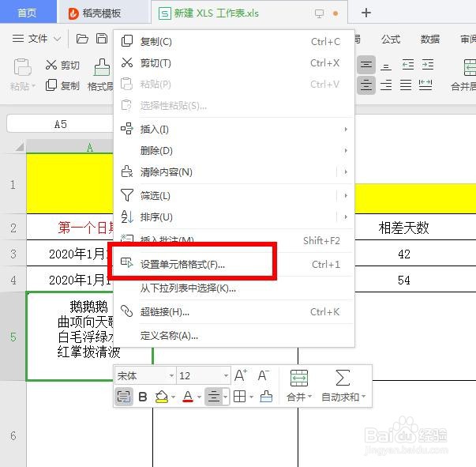Viewport: 476px width, 467px height.
Task: Click the open folder icon
Action: pyautogui.click(x=82, y=39)
